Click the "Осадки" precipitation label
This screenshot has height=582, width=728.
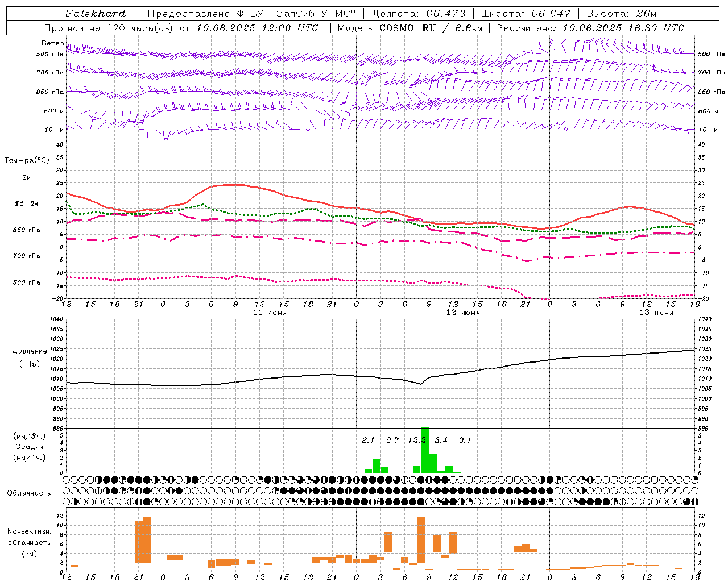tap(29, 447)
